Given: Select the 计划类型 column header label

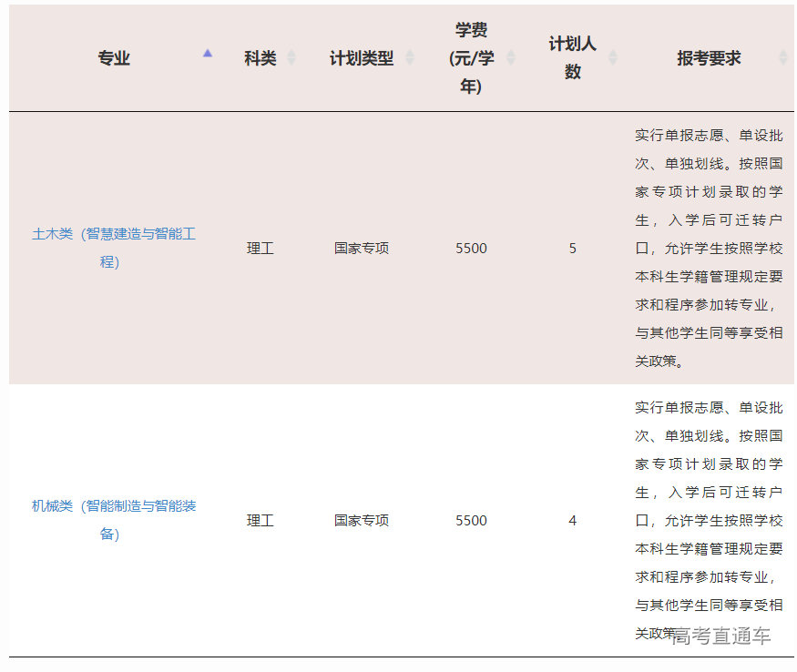Looking at the screenshot, I should 362,58.
